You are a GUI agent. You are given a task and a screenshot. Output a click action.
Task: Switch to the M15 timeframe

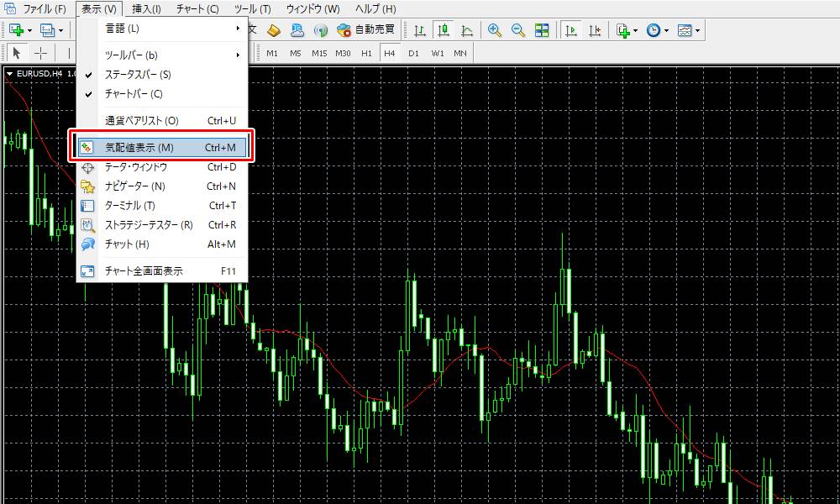[319, 53]
